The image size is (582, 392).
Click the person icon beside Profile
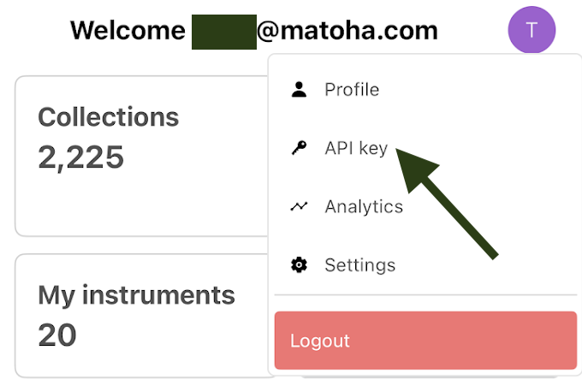[299, 90]
